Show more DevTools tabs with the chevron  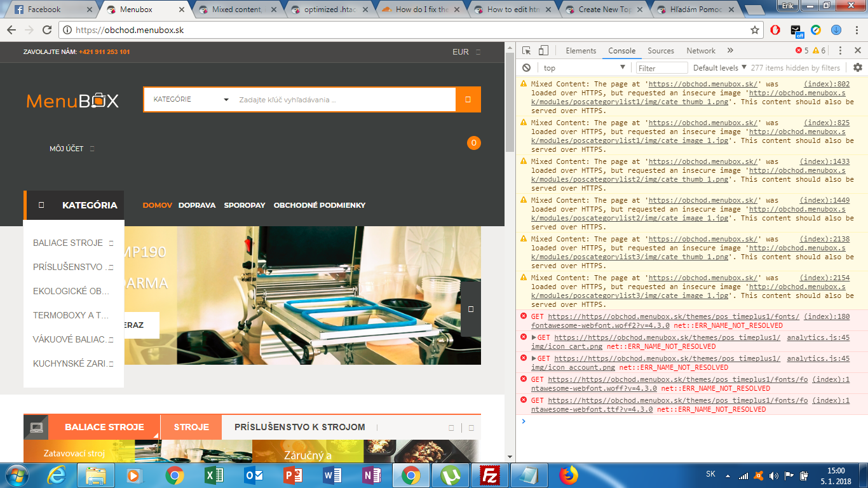tap(730, 51)
